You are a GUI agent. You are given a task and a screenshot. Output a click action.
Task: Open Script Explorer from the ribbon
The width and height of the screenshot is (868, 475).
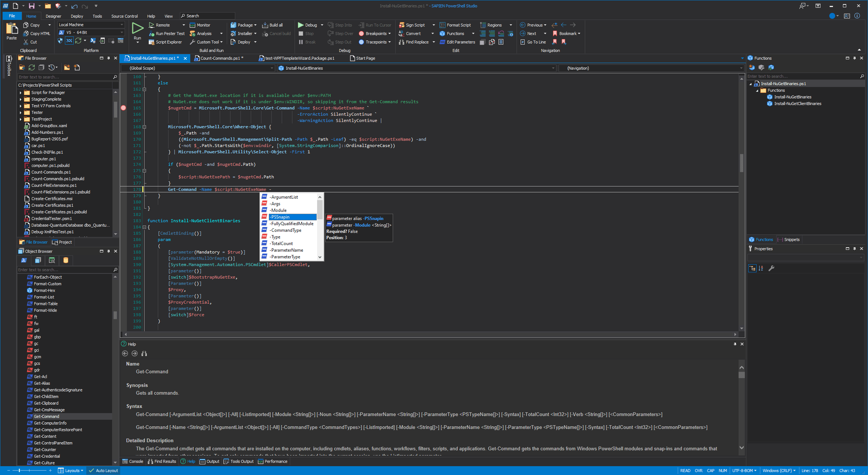pyautogui.click(x=165, y=42)
